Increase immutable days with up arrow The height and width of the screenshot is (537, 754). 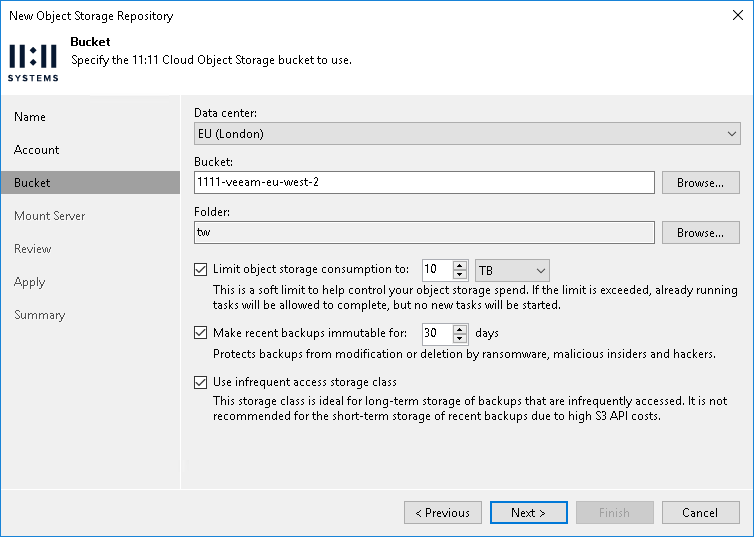coord(460,329)
